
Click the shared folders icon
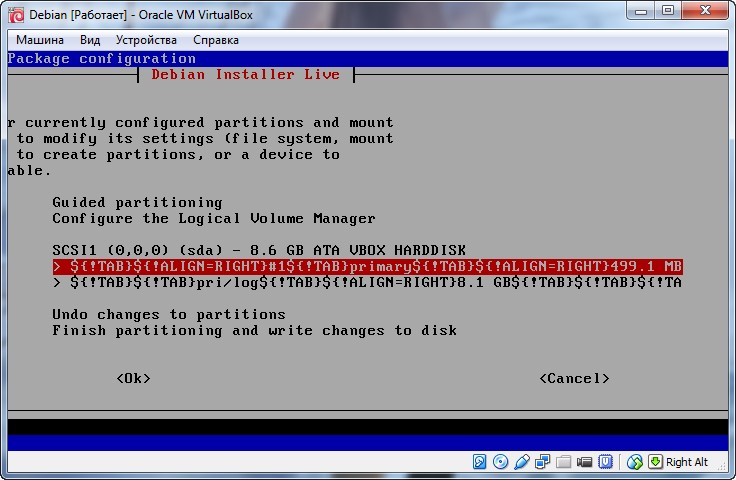[x=563, y=462]
